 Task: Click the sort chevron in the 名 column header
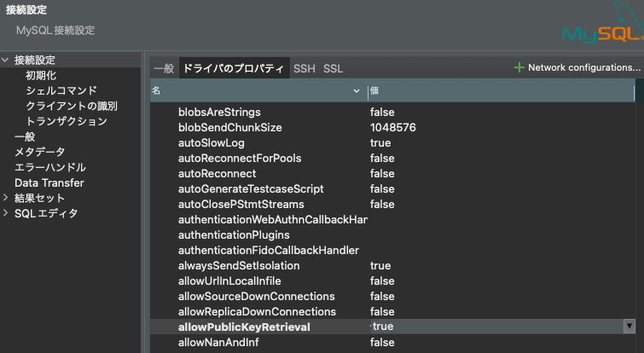click(357, 90)
